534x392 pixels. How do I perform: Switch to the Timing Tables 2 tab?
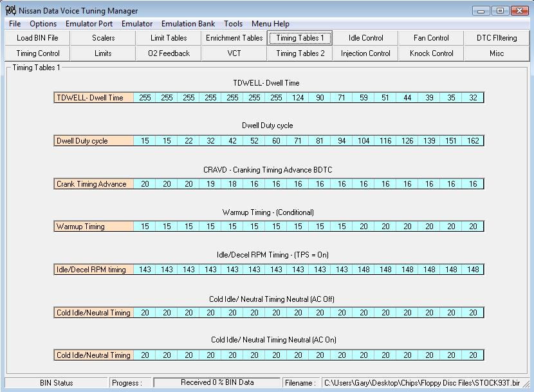300,53
